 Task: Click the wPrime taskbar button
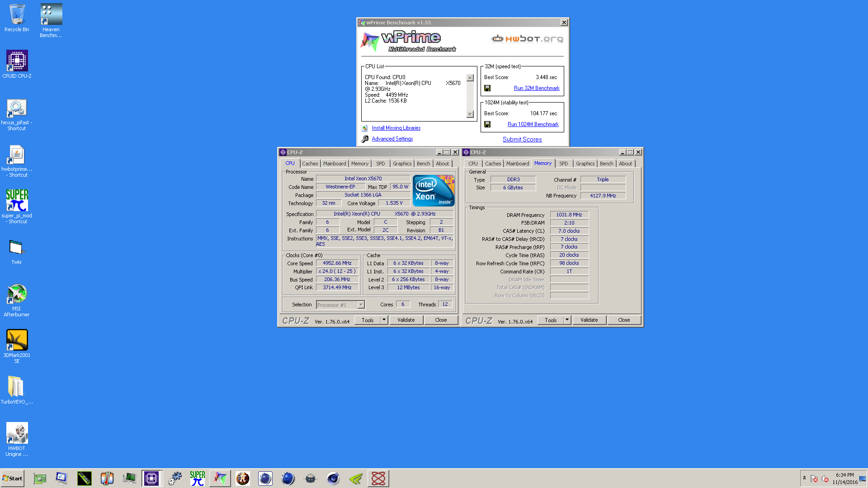220,479
